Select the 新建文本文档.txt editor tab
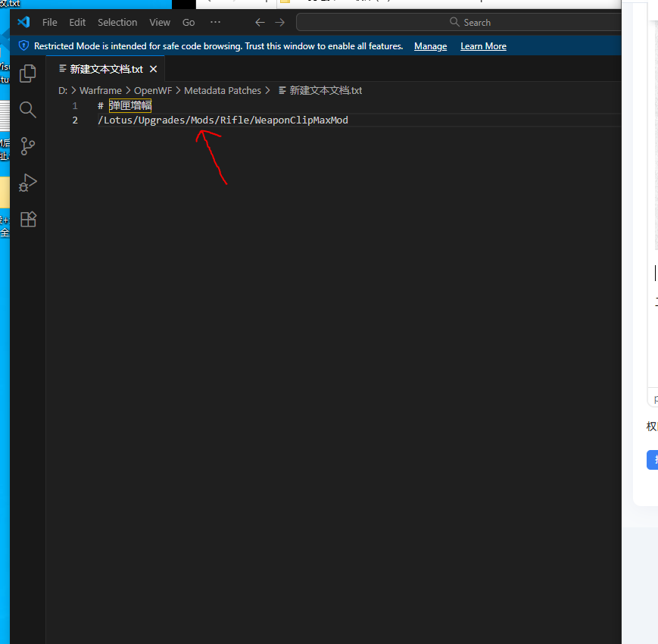The width and height of the screenshot is (658, 644). tap(105, 69)
